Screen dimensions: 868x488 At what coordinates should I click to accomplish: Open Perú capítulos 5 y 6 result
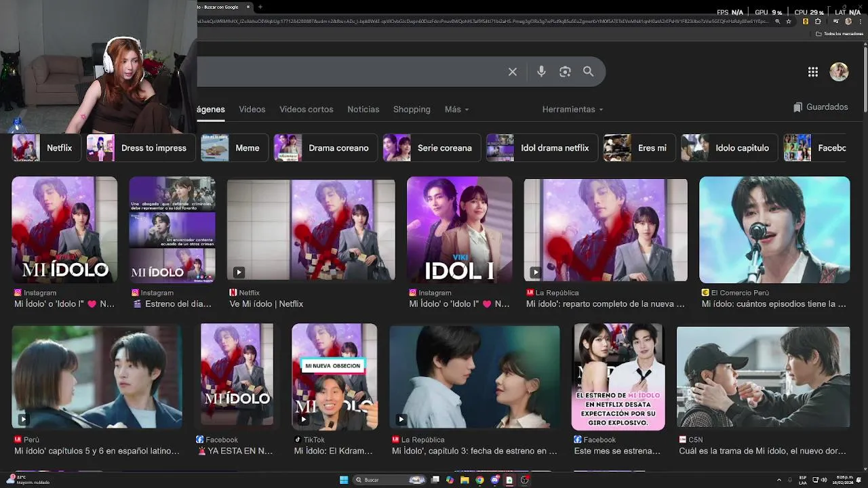pyautogui.click(x=97, y=451)
